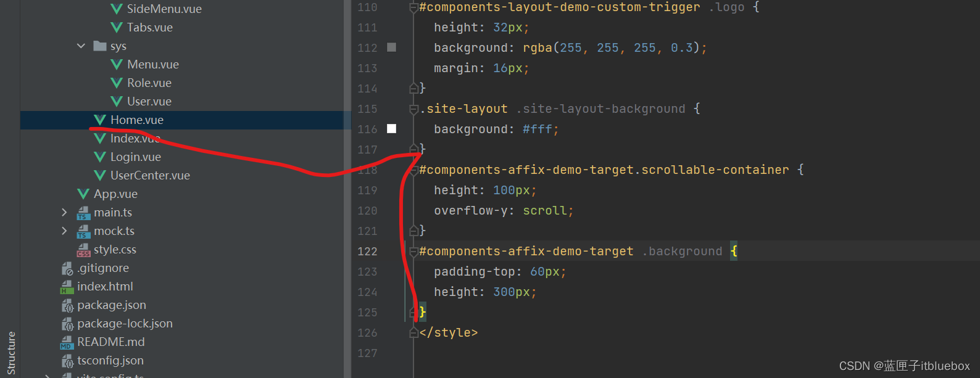Click line number 122 in the gutter
This screenshot has height=378, width=980.
click(x=367, y=252)
